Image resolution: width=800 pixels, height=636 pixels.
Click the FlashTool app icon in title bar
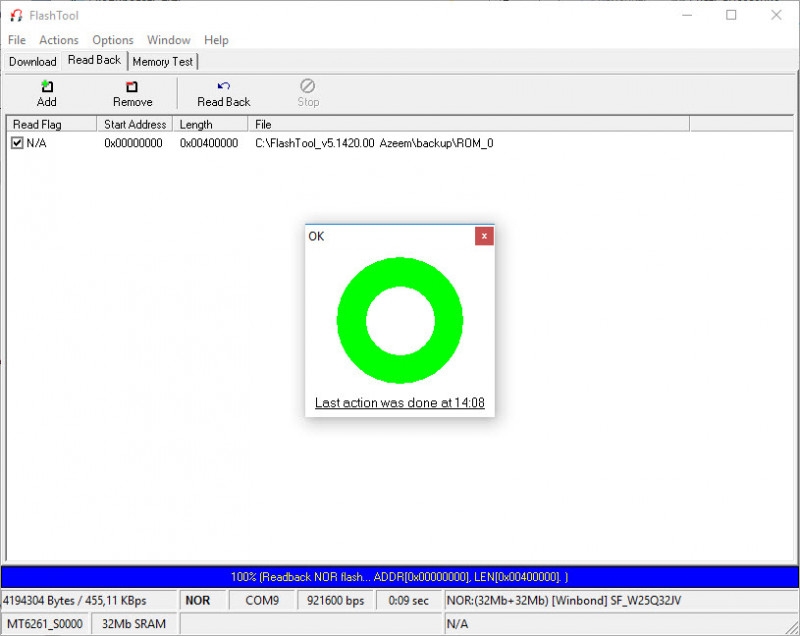pyautogui.click(x=16, y=15)
